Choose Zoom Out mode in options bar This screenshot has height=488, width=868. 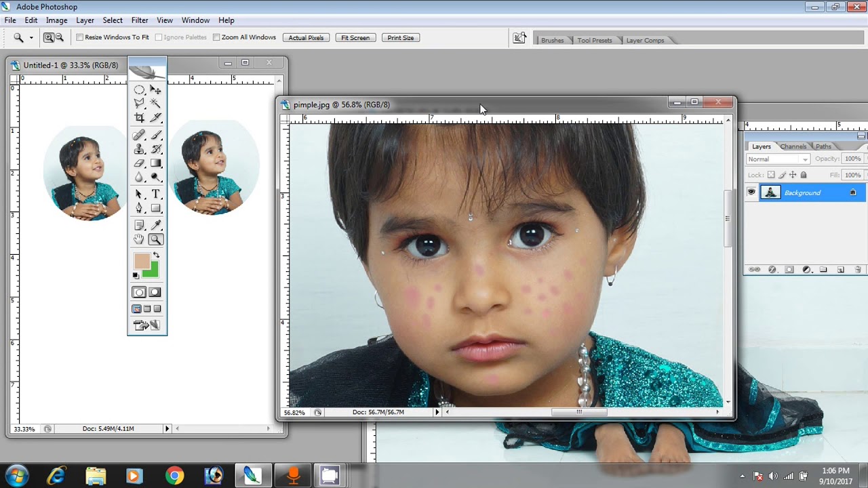click(59, 38)
